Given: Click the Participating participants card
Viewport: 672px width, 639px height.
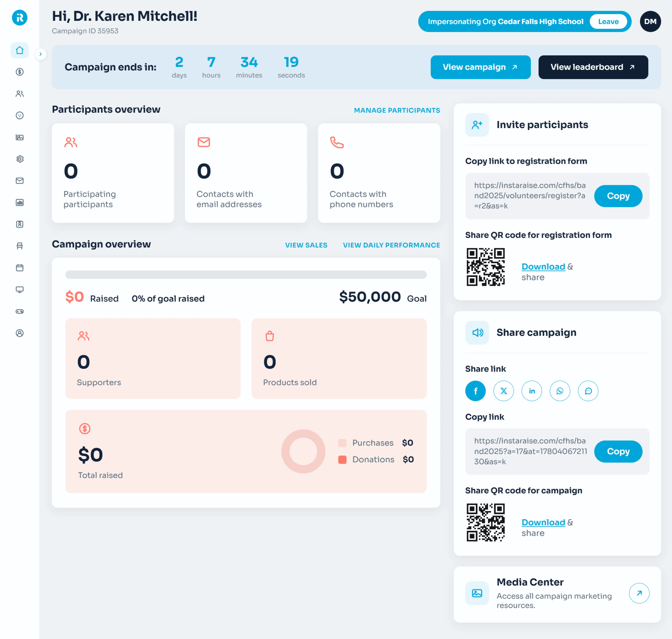Looking at the screenshot, I should point(113,173).
